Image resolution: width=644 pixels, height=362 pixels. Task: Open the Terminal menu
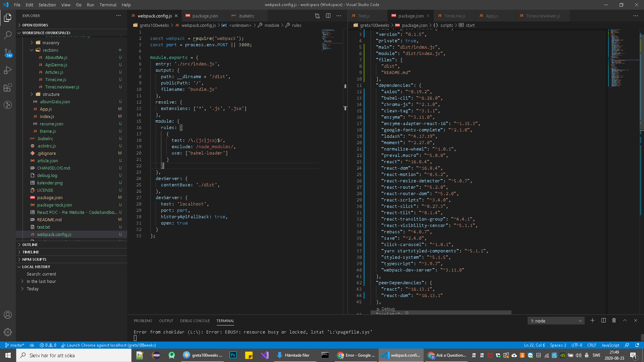pos(108,5)
